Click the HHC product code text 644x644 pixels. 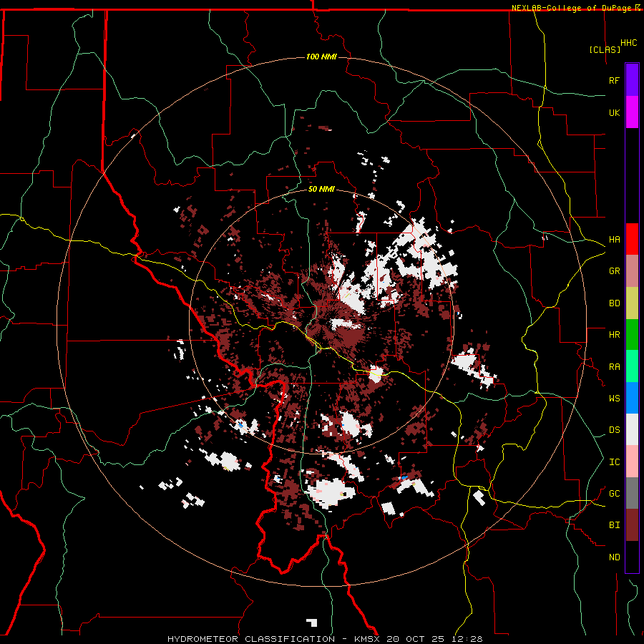pos(628,43)
